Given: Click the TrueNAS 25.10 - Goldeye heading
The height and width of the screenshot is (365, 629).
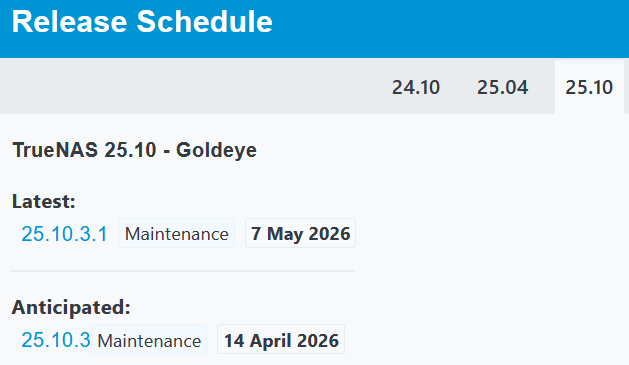Looking at the screenshot, I should 134,150.
